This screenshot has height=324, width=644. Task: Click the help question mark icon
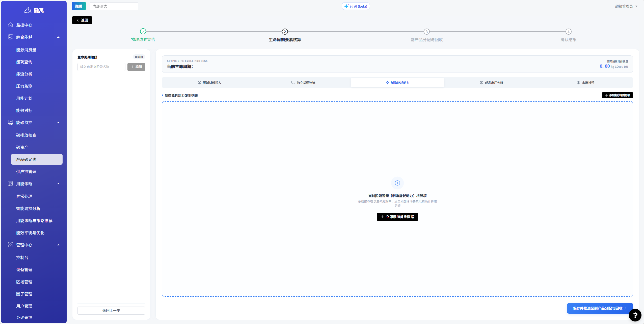coord(635,315)
